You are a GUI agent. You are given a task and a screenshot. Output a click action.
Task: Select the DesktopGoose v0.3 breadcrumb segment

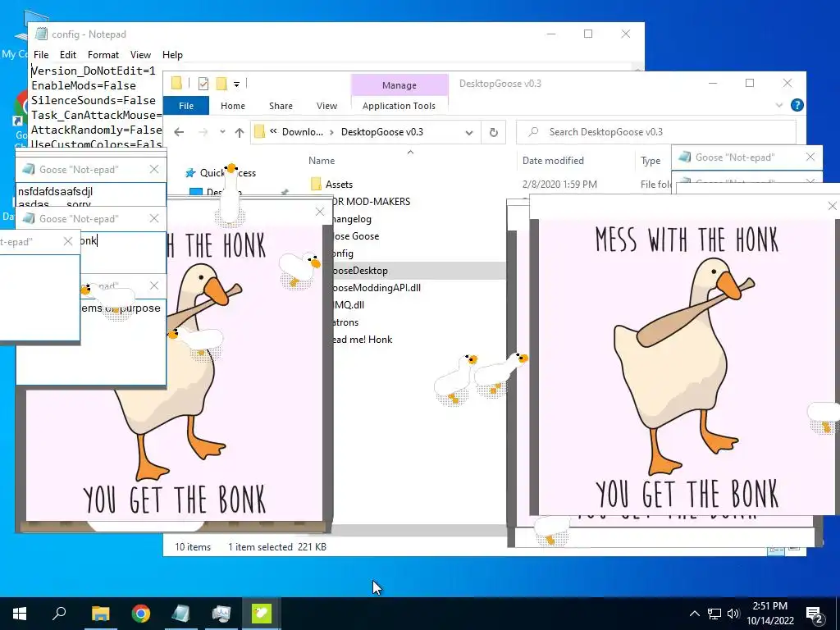[x=382, y=132]
